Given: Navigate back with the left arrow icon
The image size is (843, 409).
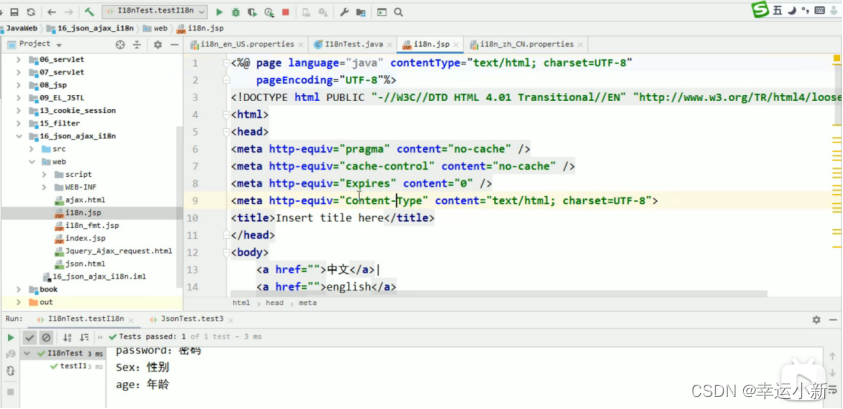Looking at the screenshot, I should (x=51, y=12).
